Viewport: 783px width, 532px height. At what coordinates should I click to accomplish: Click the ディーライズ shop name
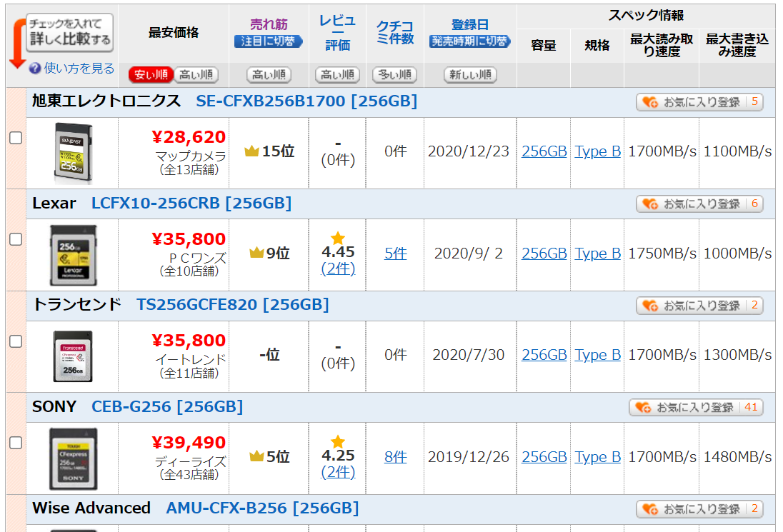pyautogui.click(x=191, y=461)
